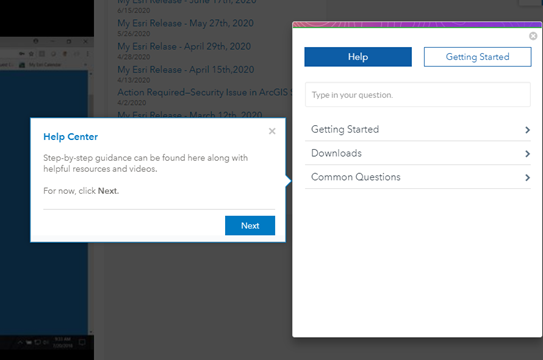
Task: Switch to the Getting Started tab
Action: pyautogui.click(x=478, y=57)
